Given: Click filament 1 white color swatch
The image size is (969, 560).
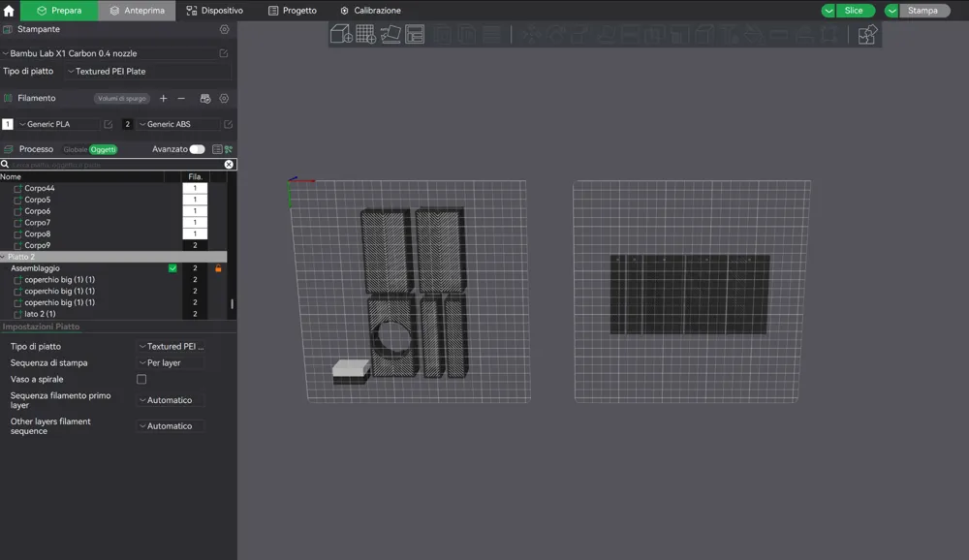Looking at the screenshot, I should [8, 124].
